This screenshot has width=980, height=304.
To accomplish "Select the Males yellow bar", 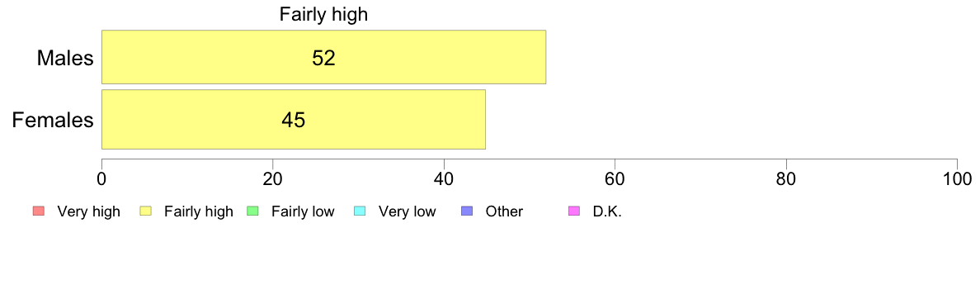I will tap(323, 57).
